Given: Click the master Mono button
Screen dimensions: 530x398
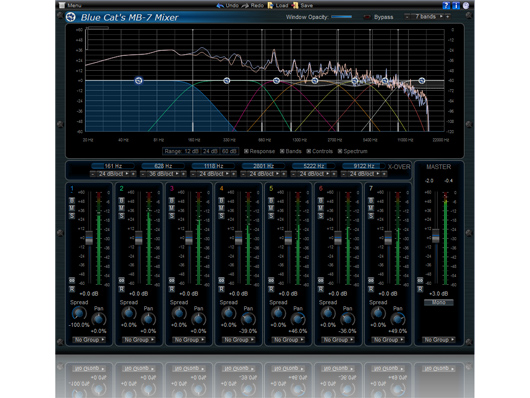Looking at the screenshot, I should (x=438, y=302).
